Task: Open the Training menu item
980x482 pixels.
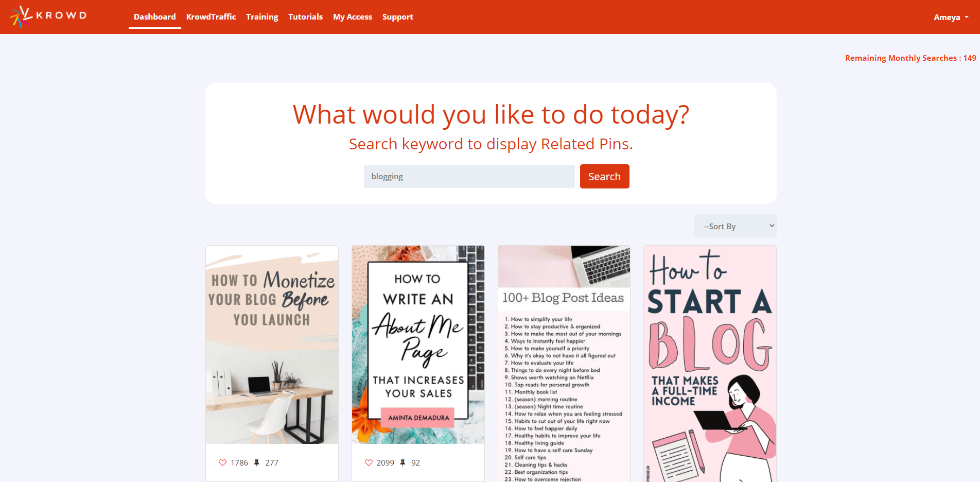Action: click(x=262, y=17)
